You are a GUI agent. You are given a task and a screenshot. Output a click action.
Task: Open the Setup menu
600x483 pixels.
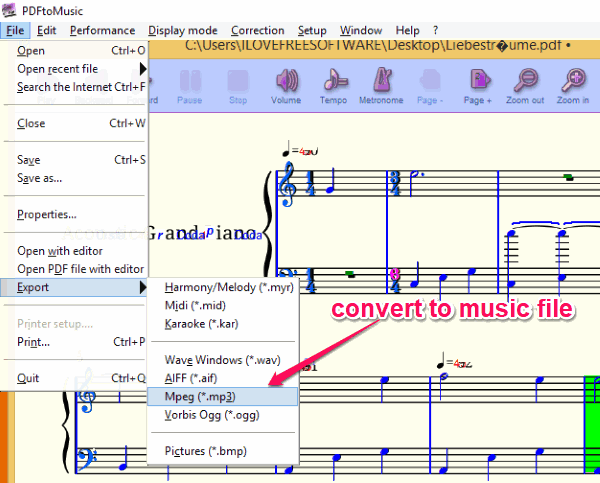[x=312, y=31]
